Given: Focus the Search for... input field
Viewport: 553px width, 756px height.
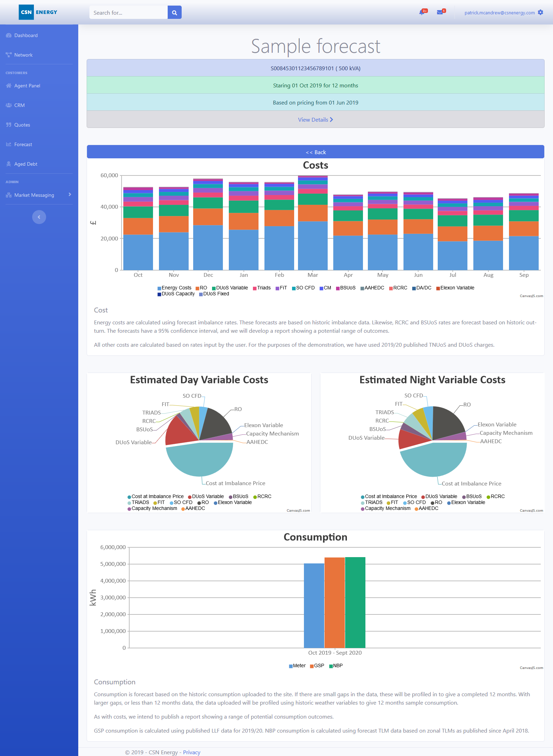Looking at the screenshot, I should click(128, 13).
